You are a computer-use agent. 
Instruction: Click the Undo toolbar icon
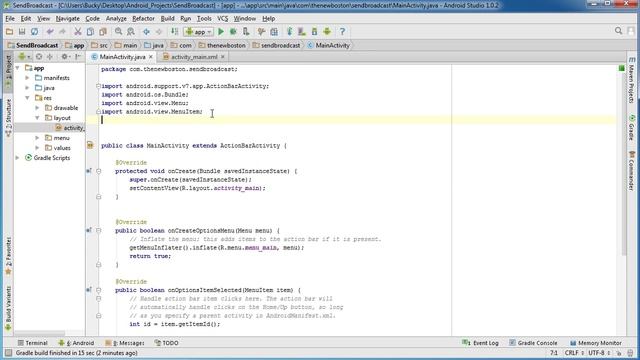click(x=50, y=31)
